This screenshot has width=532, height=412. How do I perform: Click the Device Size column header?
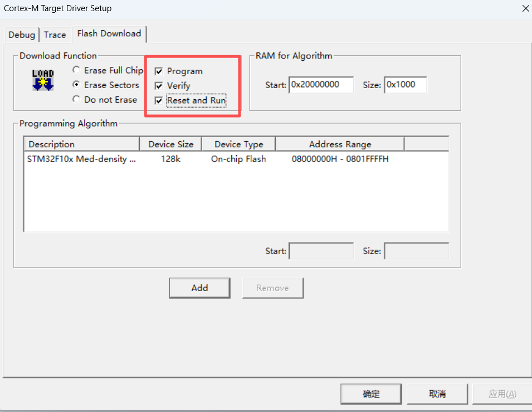(x=170, y=144)
